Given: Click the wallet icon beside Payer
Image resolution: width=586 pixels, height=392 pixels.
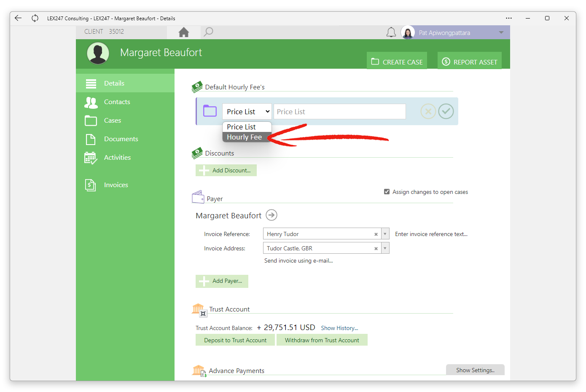Looking at the screenshot, I should coord(198,197).
